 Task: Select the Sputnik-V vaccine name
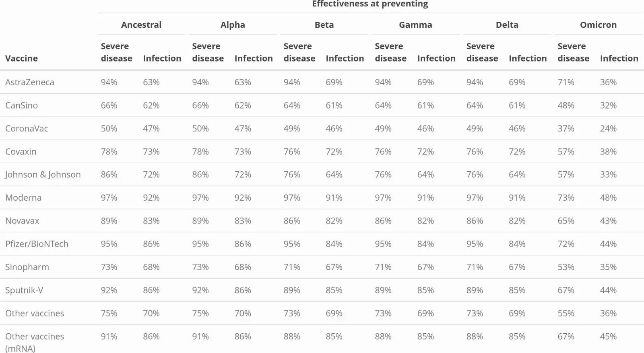pos(24,290)
